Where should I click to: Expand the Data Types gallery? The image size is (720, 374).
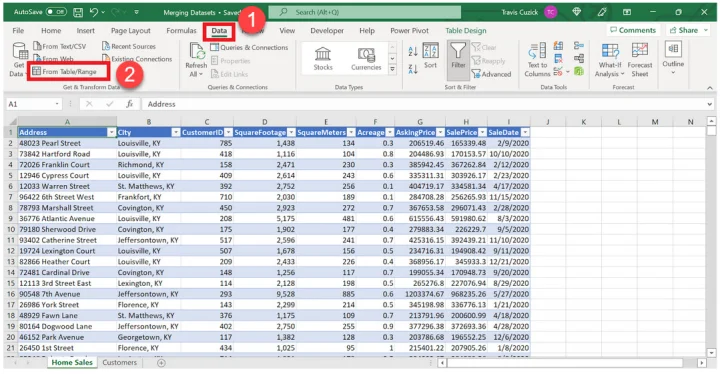392,69
